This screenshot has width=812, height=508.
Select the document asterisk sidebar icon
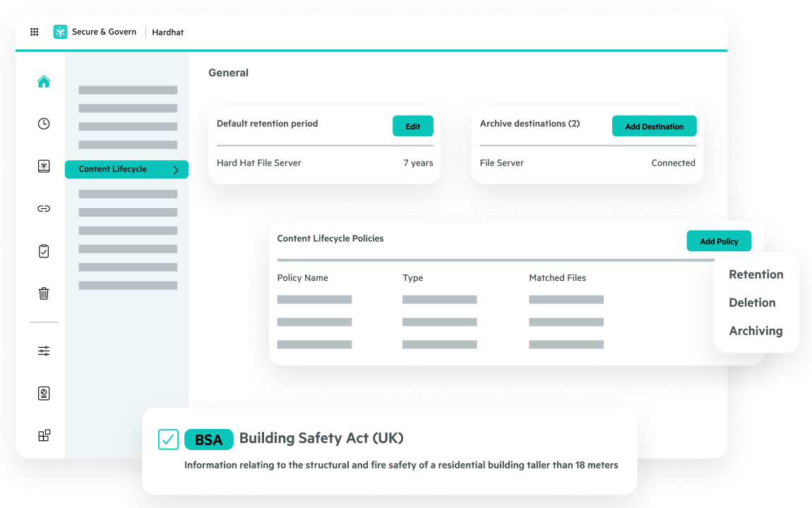[x=44, y=166]
